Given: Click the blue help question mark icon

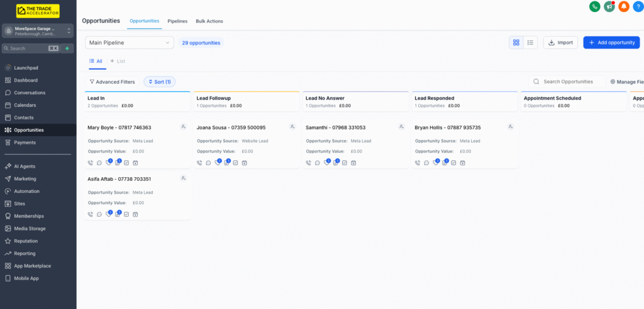Looking at the screenshot, I should (638, 6).
